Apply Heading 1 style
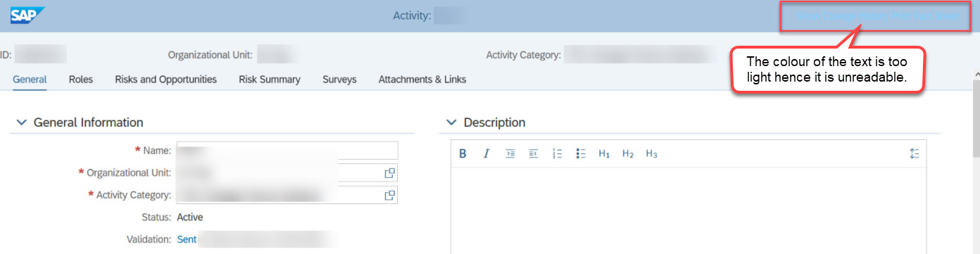 (604, 154)
